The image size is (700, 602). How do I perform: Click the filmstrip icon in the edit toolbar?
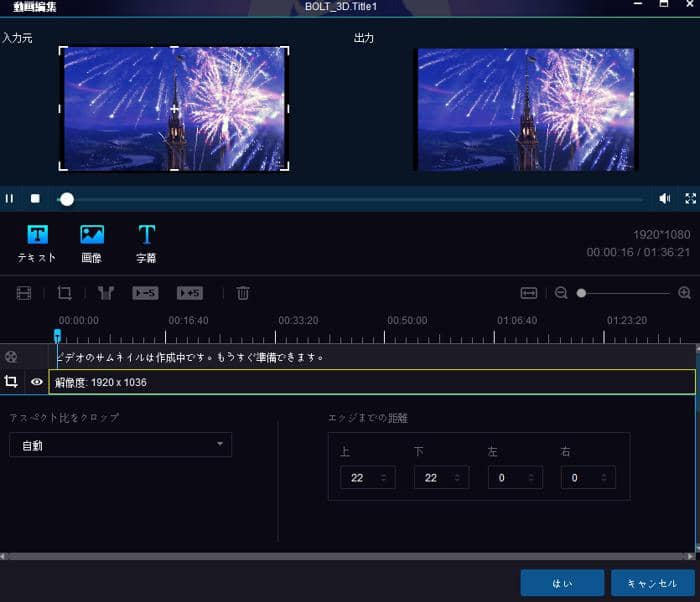click(x=24, y=293)
